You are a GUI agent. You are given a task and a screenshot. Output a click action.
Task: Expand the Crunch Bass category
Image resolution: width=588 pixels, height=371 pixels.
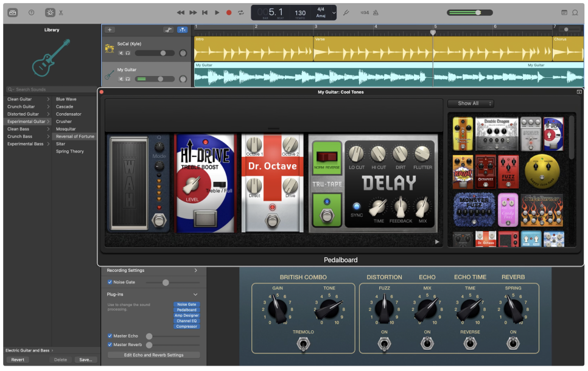coord(48,137)
